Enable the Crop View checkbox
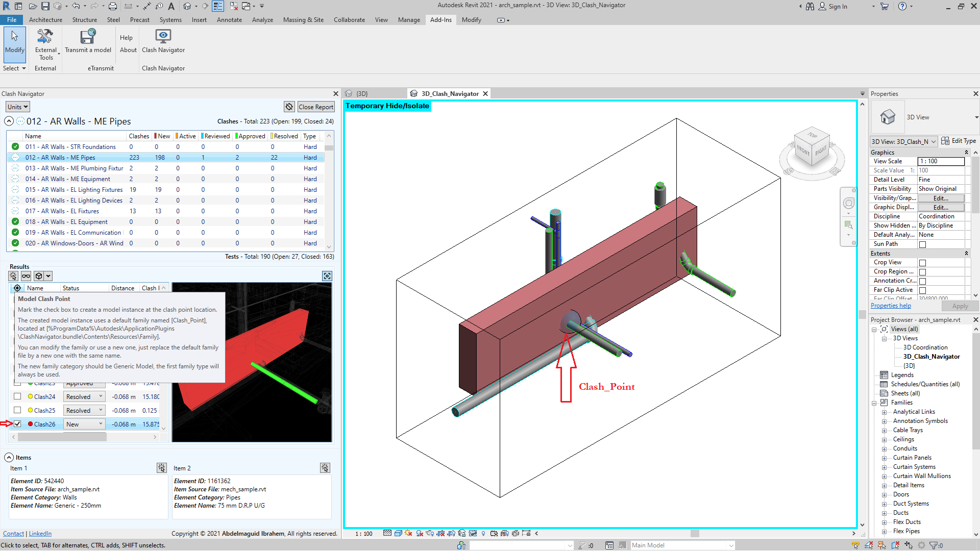Image resolution: width=980 pixels, height=551 pixels. pos(922,263)
